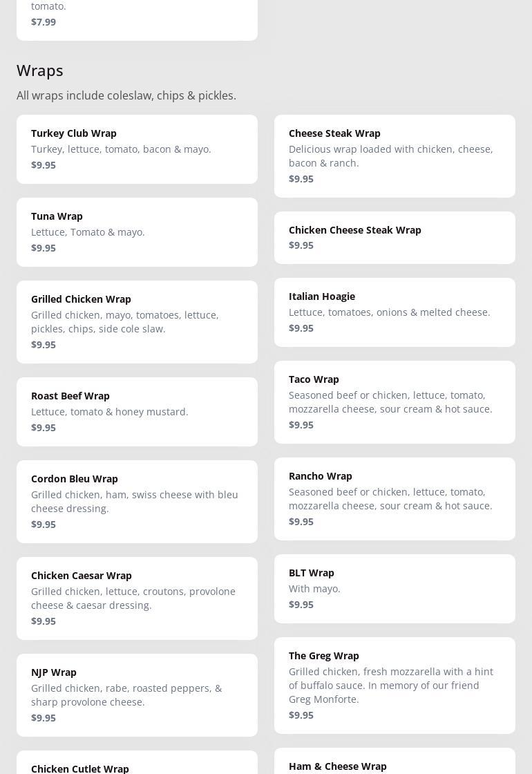This screenshot has height=774, width=532.
Task: Select the Tuna Wrap menu card
Action: 137,232
